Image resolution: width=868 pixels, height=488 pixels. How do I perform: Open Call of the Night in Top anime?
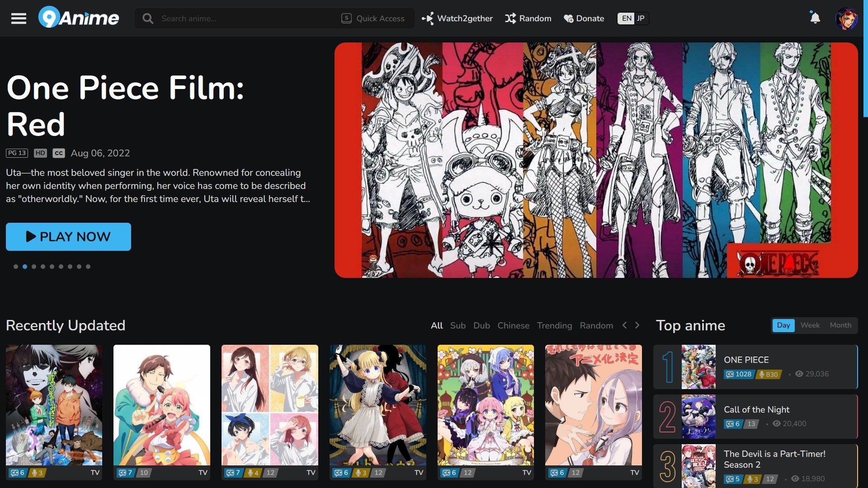point(756,409)
